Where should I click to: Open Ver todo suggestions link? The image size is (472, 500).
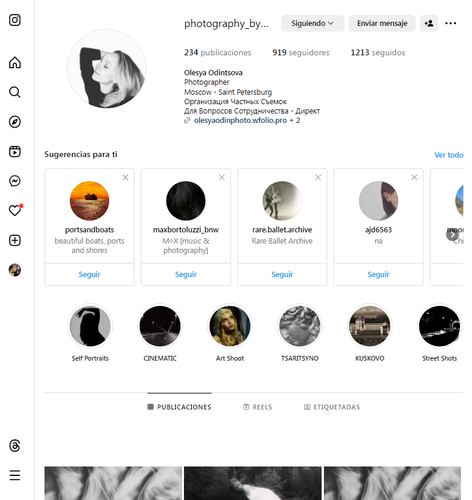point(449,155)
